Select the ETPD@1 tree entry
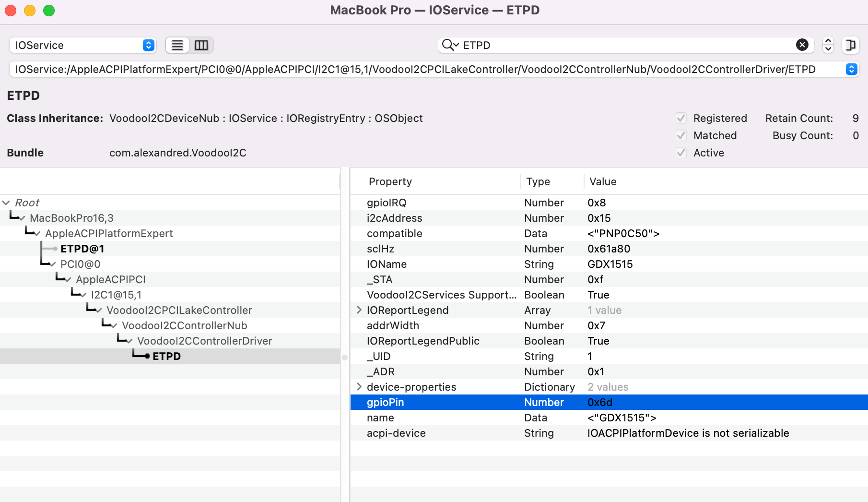The image size is (868, 502). tap(82, 249)
